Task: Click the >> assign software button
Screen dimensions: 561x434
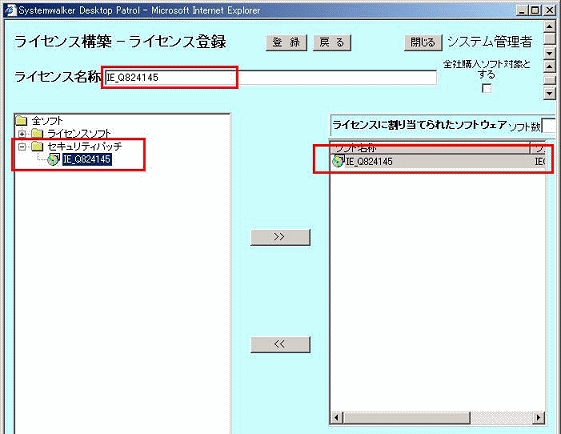Action: point(280,237)
